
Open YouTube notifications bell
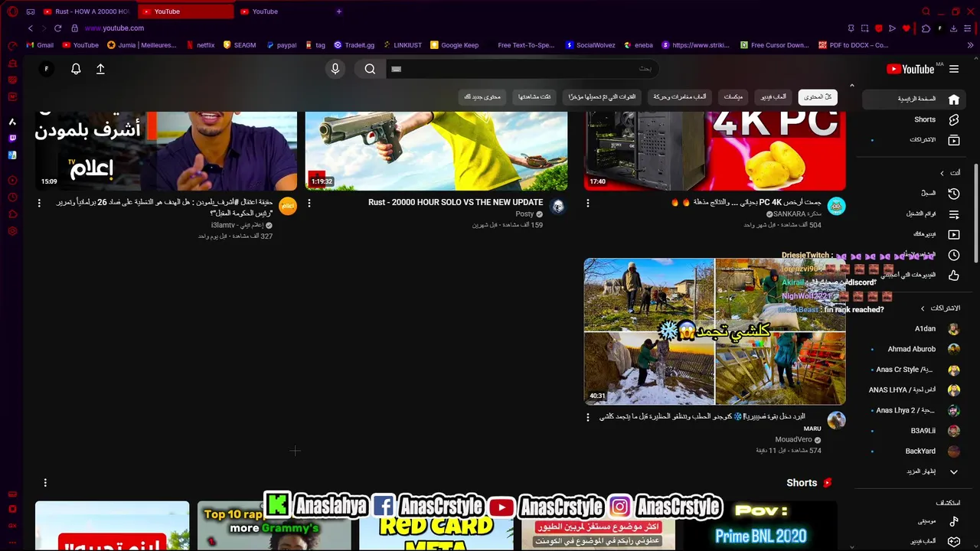(76, 69)
